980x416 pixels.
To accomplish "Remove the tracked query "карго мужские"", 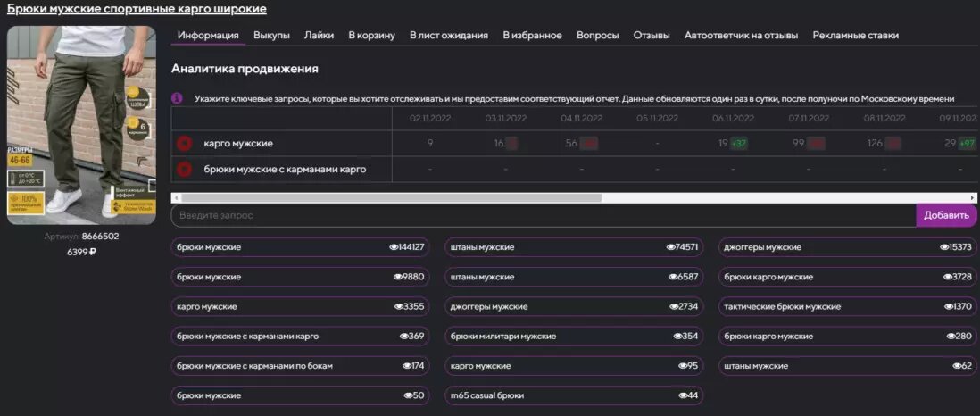I will 185,144.
